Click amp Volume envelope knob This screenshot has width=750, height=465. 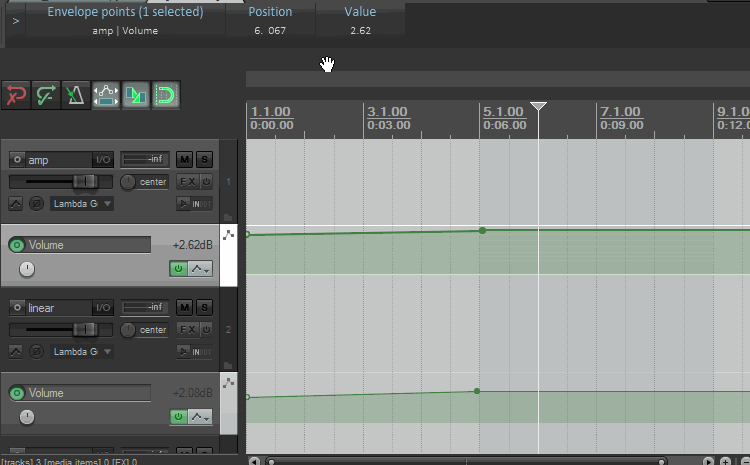(x=27, y=269)
